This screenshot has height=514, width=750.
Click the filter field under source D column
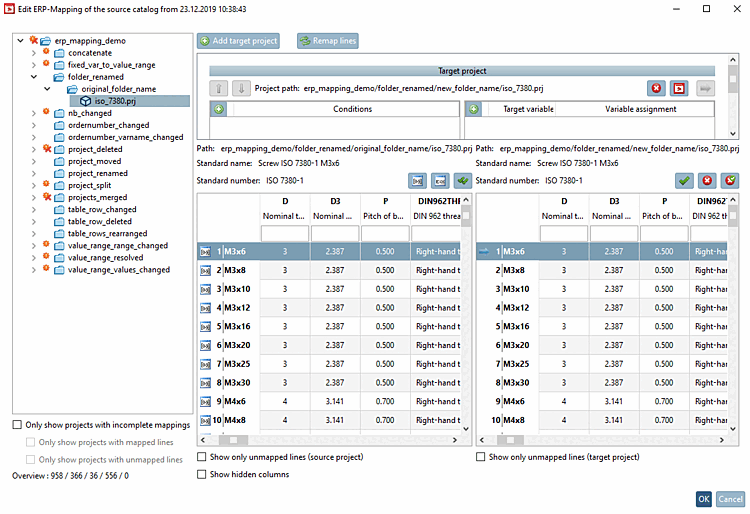(284, 233)
